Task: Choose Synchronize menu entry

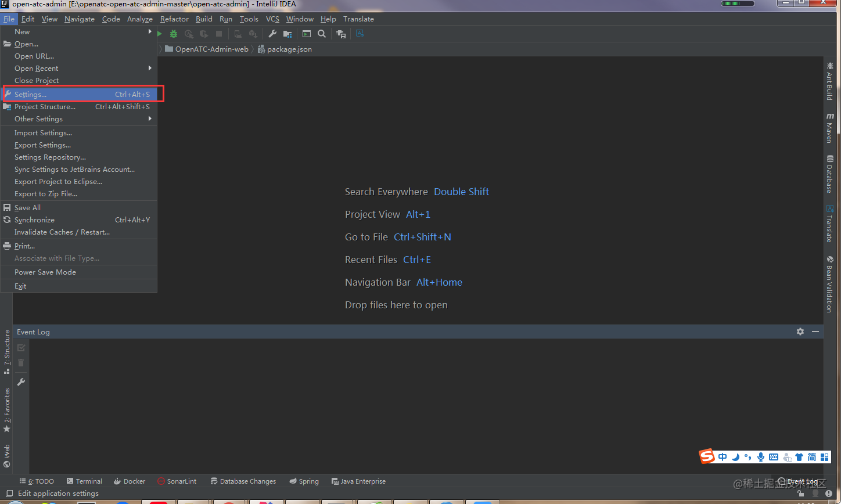Action: coord(79,220)
